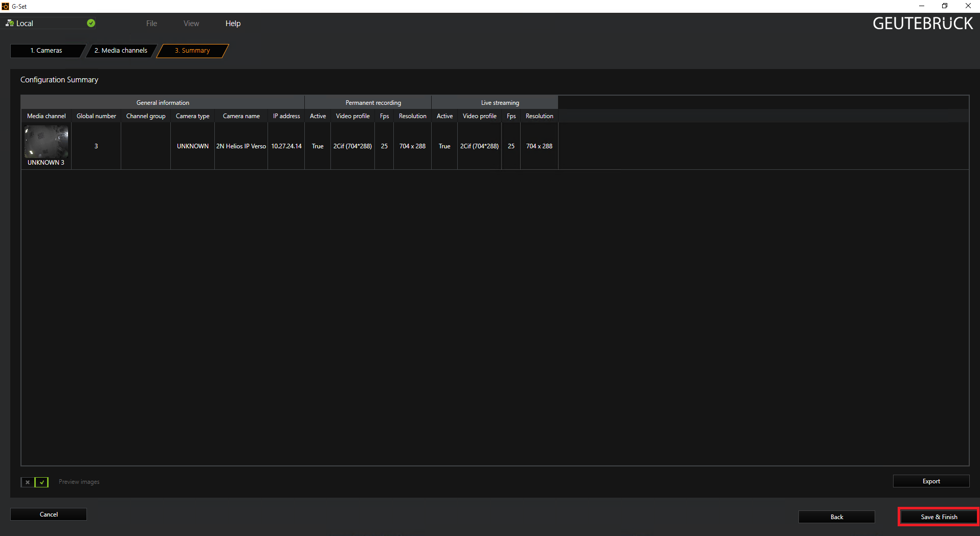Click the Camera name column header

pyautogui.click(x=241, y=116)
